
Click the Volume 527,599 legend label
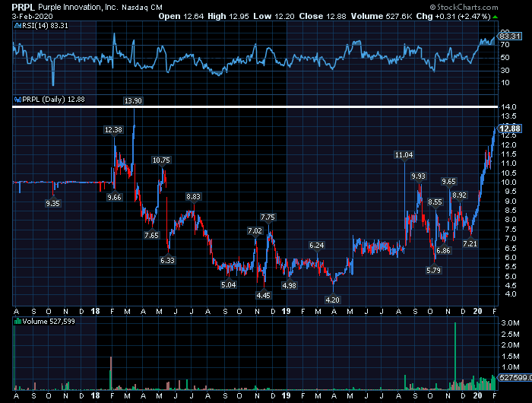click(x=49, y=321)
